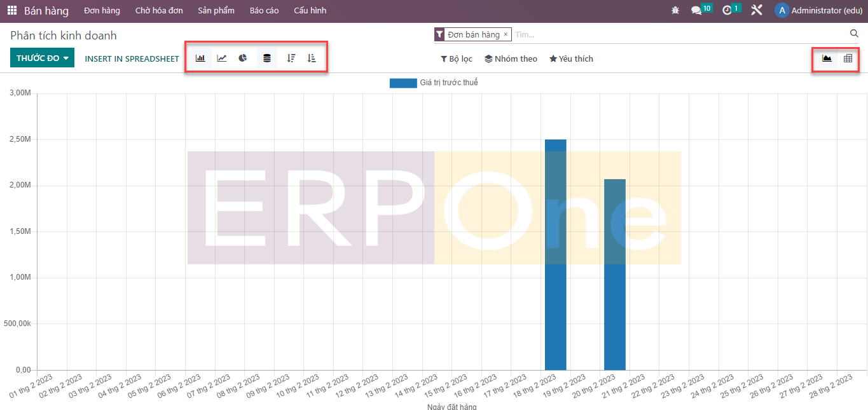Toggle stacked bars mode
This screenshot has height=410, width=868.
click(266, 58)
